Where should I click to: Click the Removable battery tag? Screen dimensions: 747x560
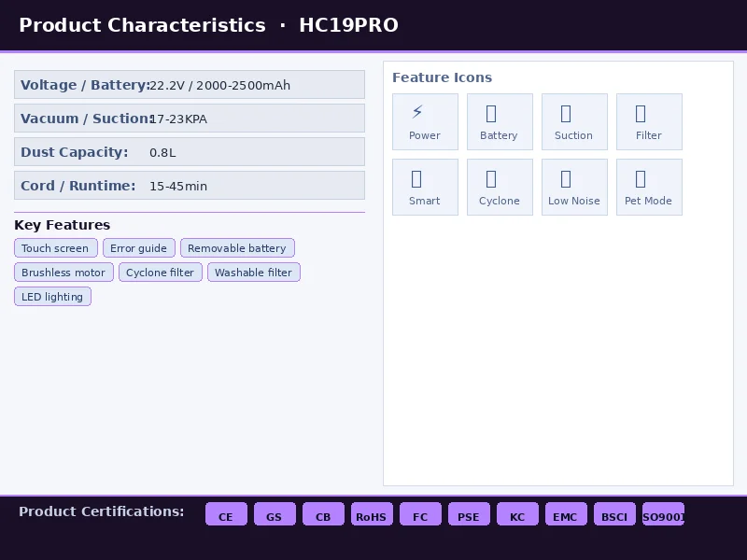(237, 248)
